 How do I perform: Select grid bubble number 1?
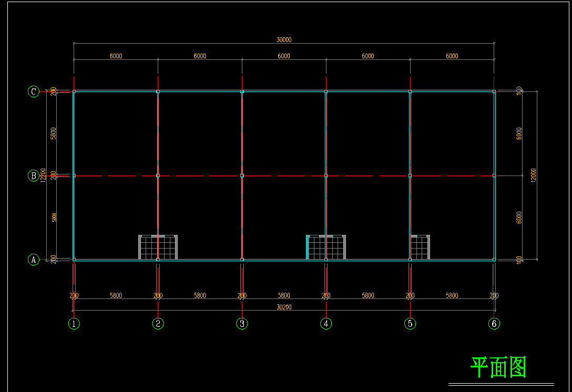(74, 324)
